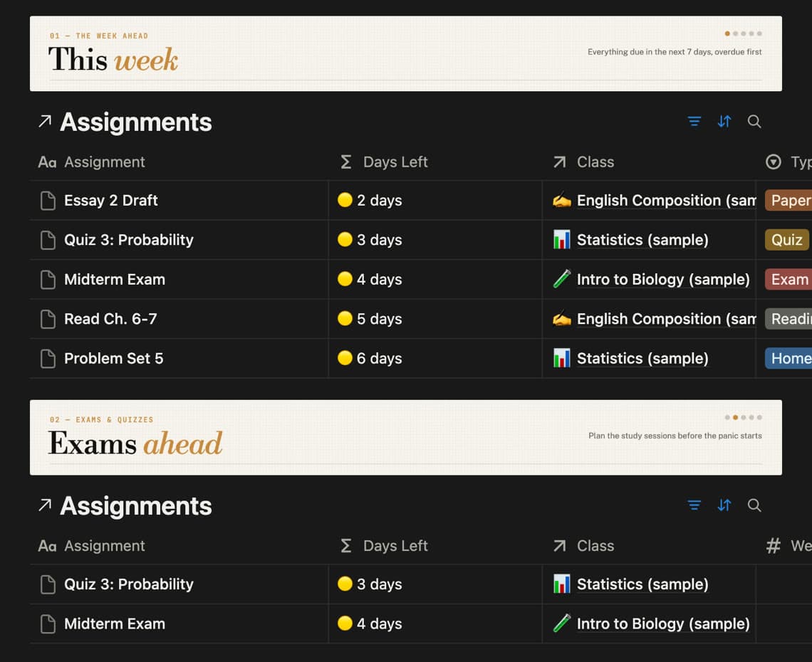The height and width of the screenshot is (662, 812).
Task: Click test tube icon in This week Midterm row
Action: [x=561, y=280]
